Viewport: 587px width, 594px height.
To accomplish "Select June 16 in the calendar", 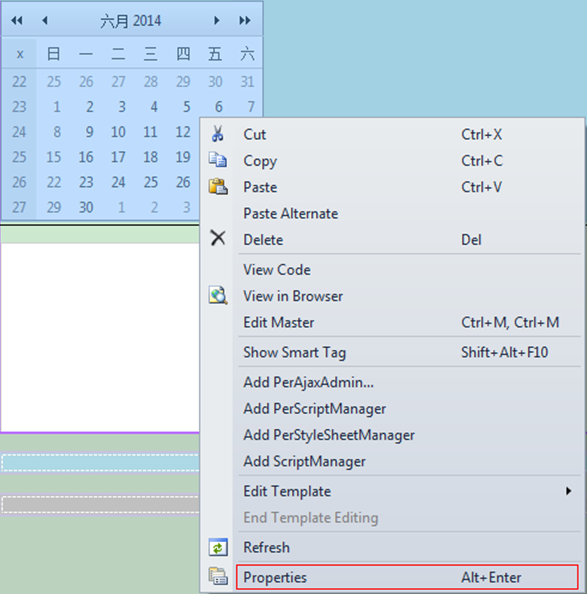I will click(x=86, y=157).
